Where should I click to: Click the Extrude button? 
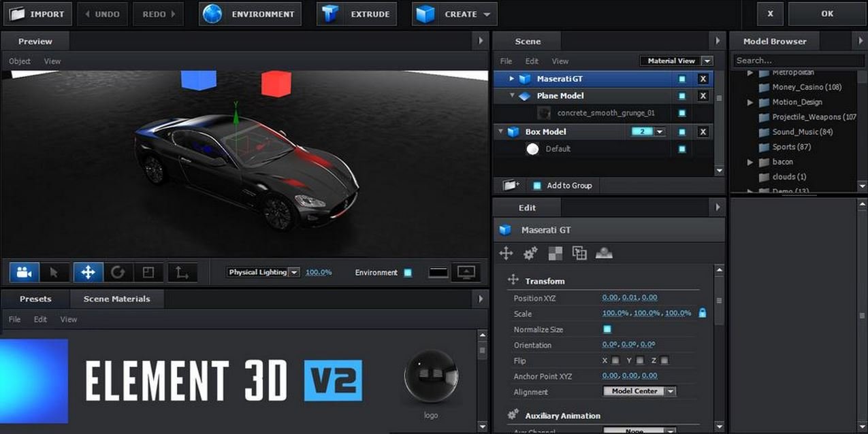(358, 14)
